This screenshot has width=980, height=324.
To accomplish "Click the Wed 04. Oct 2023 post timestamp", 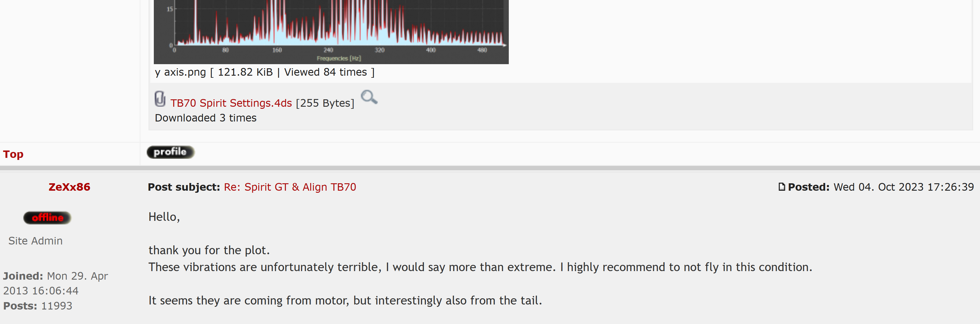I will [x=903, y=187].
